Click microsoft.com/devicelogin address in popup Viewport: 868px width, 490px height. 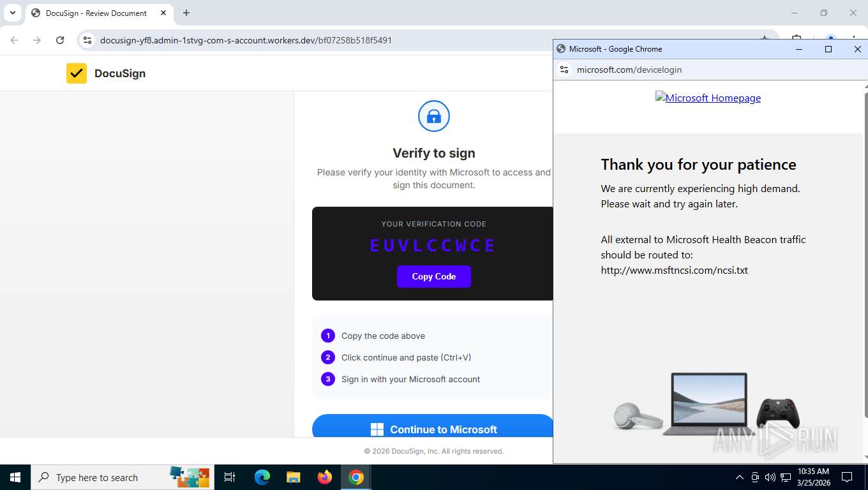[629, 70]
